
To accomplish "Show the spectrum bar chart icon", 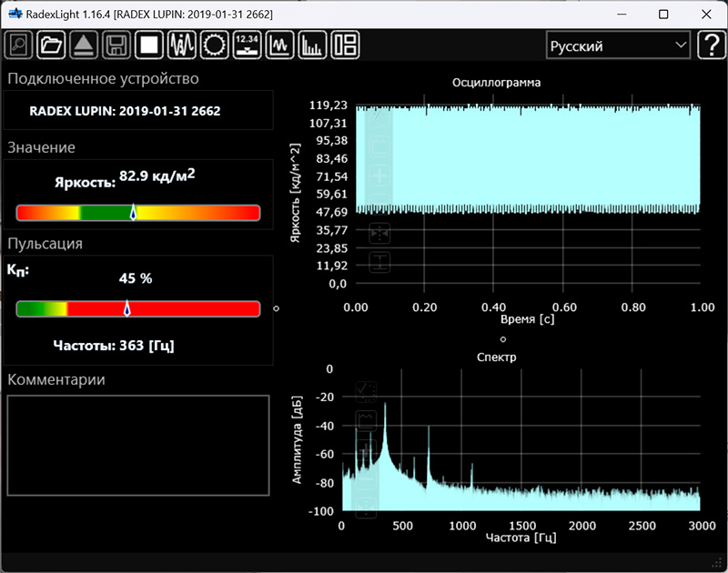I will pyautogui.click(x=313, y=45).
